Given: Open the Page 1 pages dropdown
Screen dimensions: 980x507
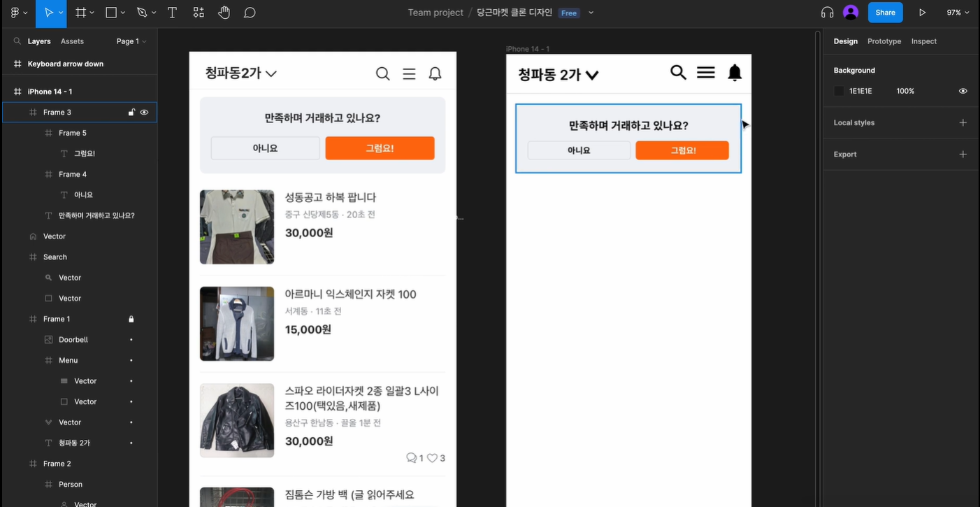Looking at the screenshot, I should click(x=131, y=41).
